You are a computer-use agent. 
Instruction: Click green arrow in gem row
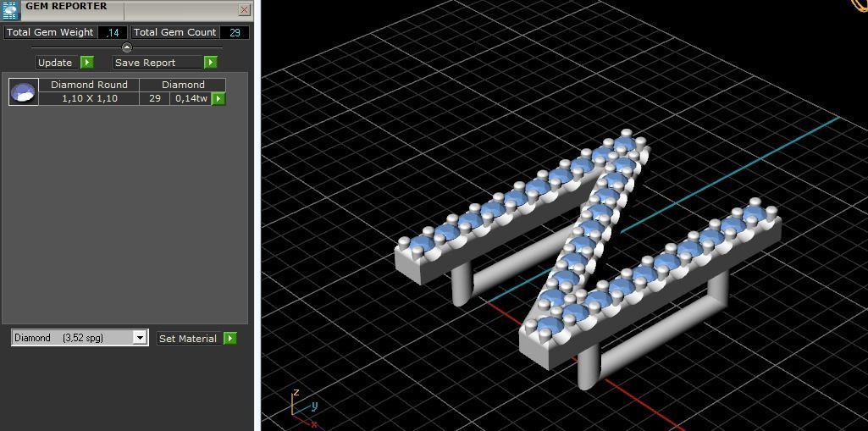[x=218, y=99]
